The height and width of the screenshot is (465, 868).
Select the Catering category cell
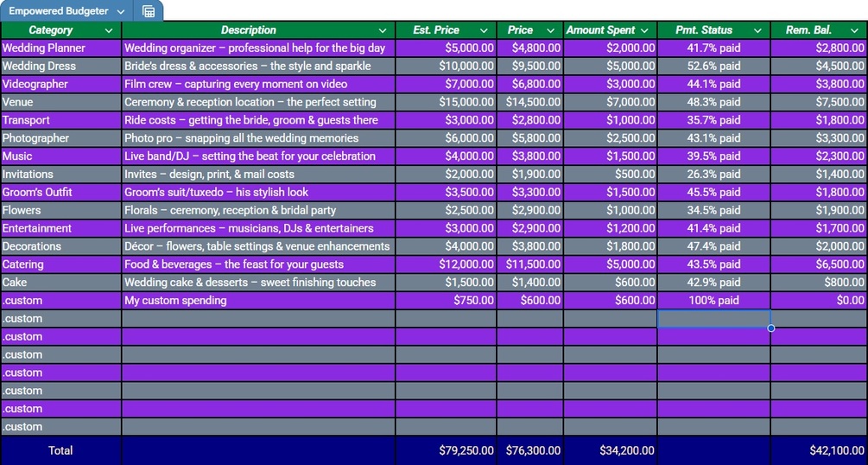61,264
